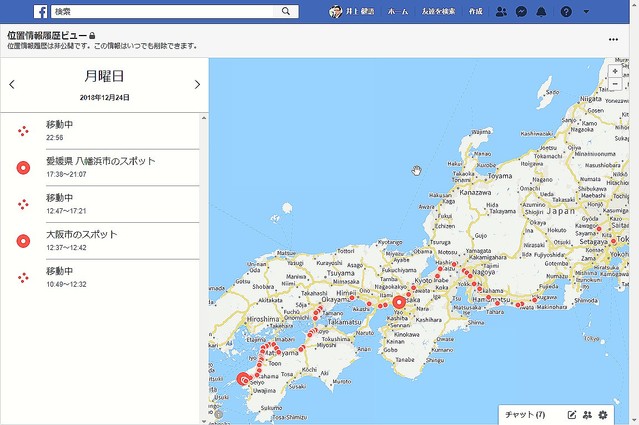Viewport: 639px width, 425px height.
Task: Open the friend requests icon
Action: [x=501, y=11]
